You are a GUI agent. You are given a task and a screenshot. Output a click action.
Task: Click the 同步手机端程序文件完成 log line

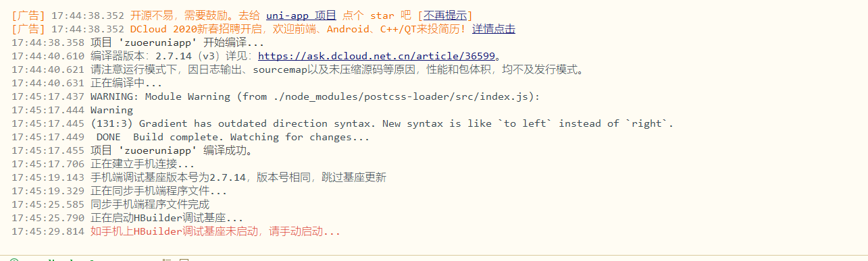point(110,204)
